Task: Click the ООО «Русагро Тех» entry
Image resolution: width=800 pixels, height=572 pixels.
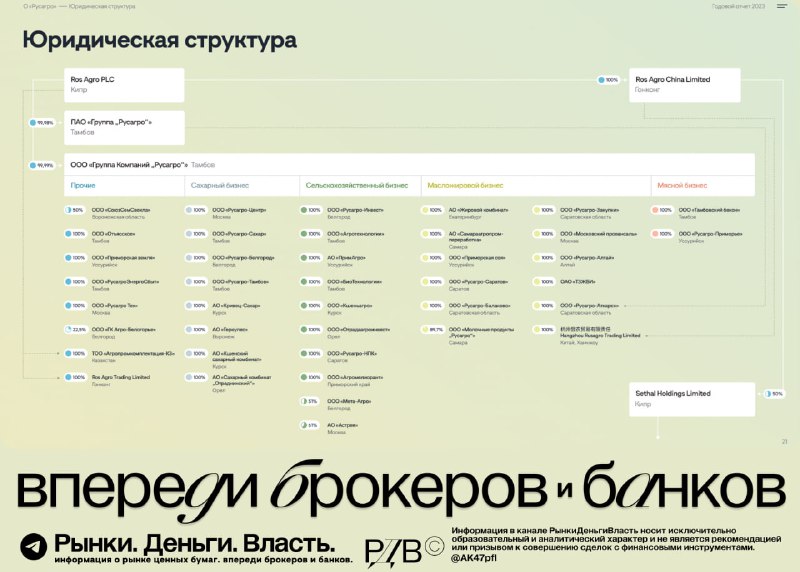Action: click(114, 309)
